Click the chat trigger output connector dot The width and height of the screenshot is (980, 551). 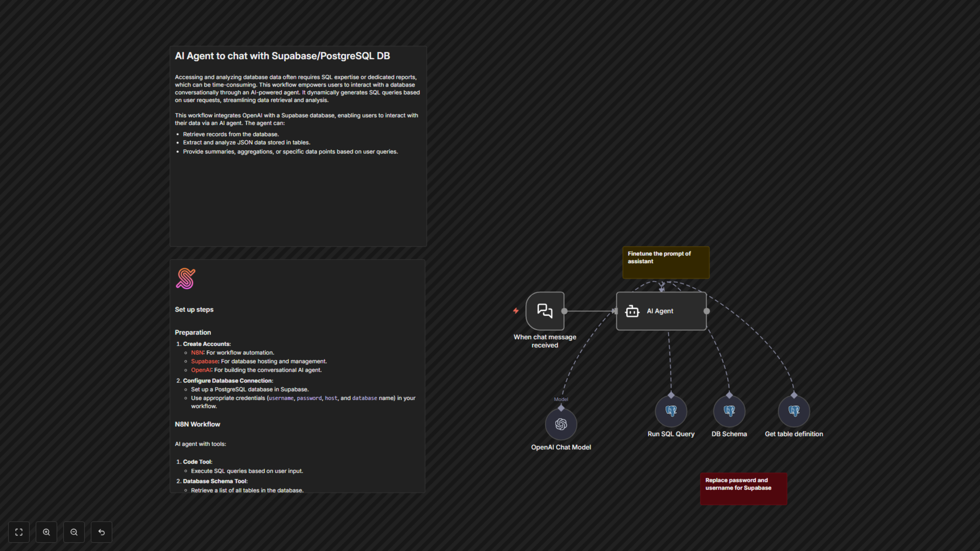click(565, 311)
